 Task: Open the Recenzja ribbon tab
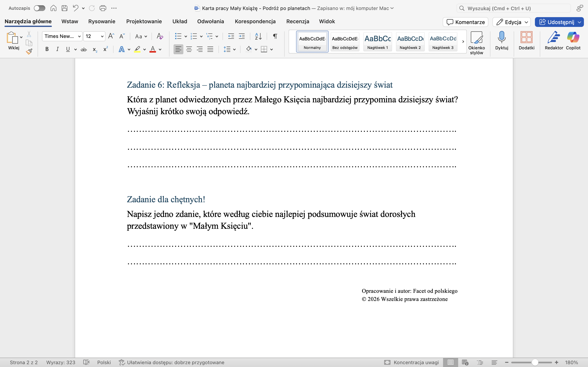[298, 21]
